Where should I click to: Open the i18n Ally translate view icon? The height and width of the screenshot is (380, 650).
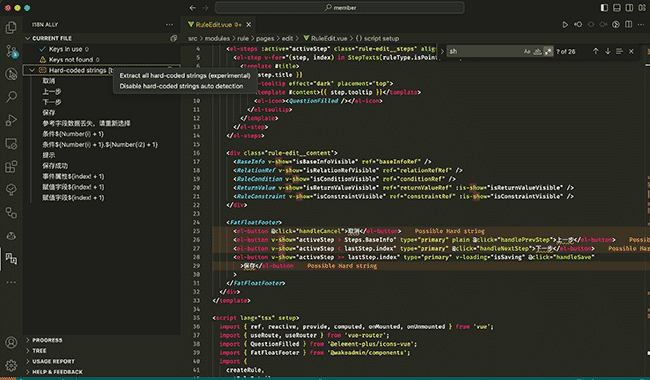click(x=11, y=259)
